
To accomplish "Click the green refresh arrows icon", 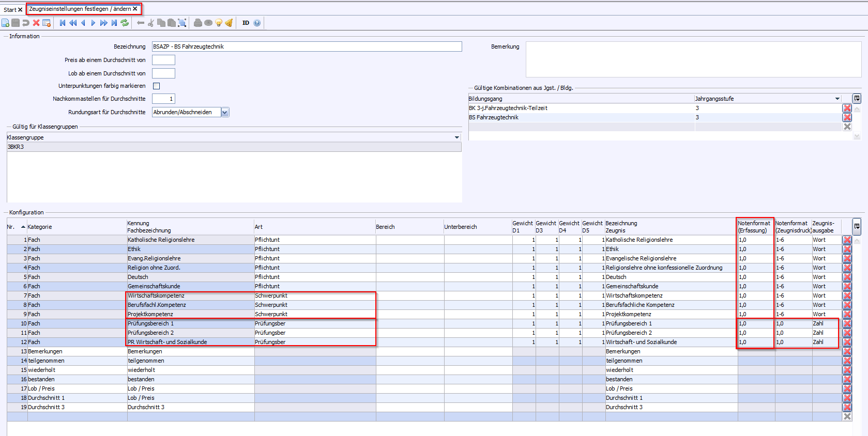I will click(x=125, y=23).
